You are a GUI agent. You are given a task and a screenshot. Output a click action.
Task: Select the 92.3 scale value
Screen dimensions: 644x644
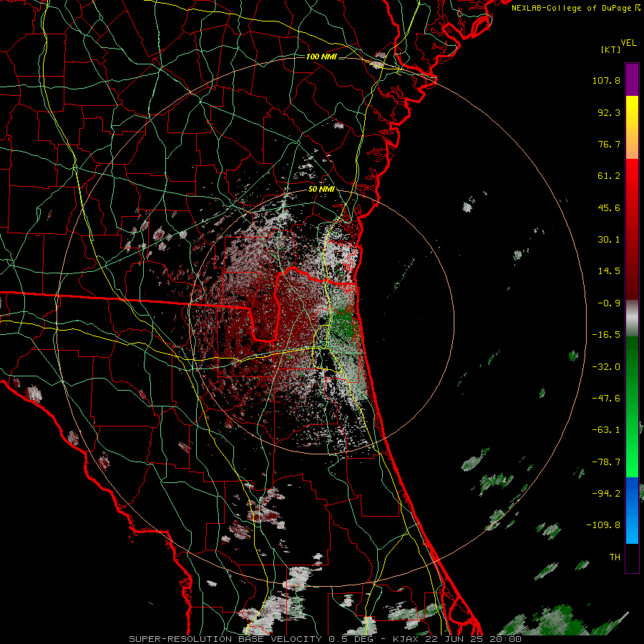pyautogui.click(x=609, y=112)
